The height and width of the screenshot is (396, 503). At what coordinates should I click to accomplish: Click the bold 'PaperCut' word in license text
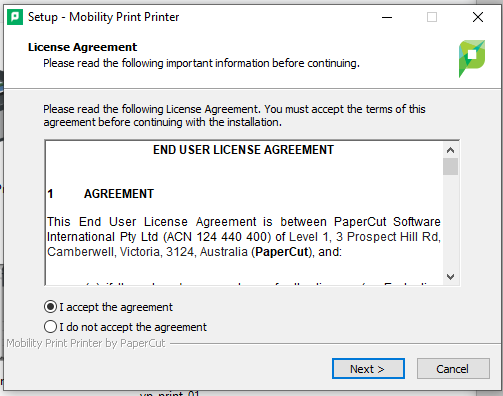(x=282, y=252)
